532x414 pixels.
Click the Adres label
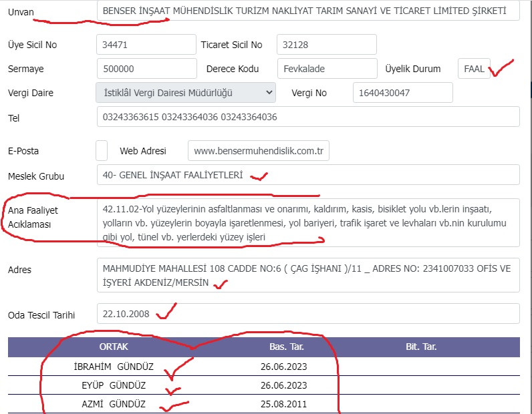19,270
